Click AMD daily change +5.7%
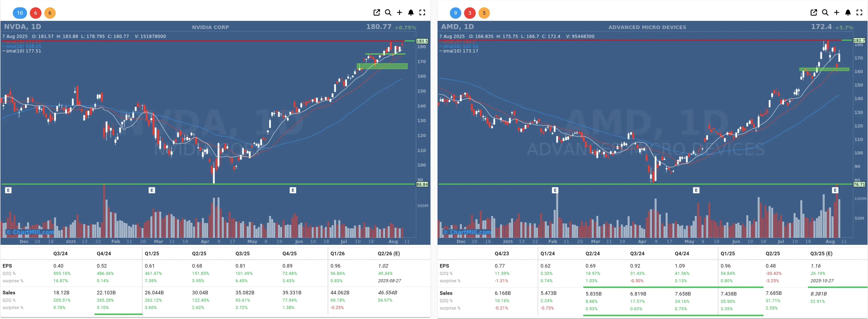 tap(844, 28)
